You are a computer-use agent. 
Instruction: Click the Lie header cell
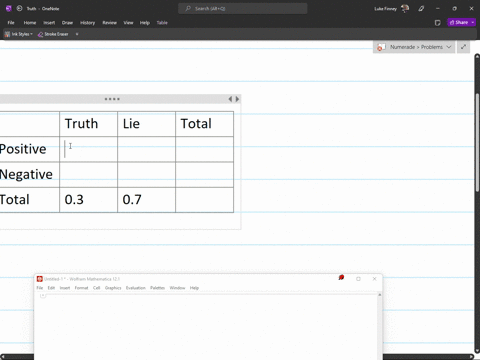[x=146, y=124]
